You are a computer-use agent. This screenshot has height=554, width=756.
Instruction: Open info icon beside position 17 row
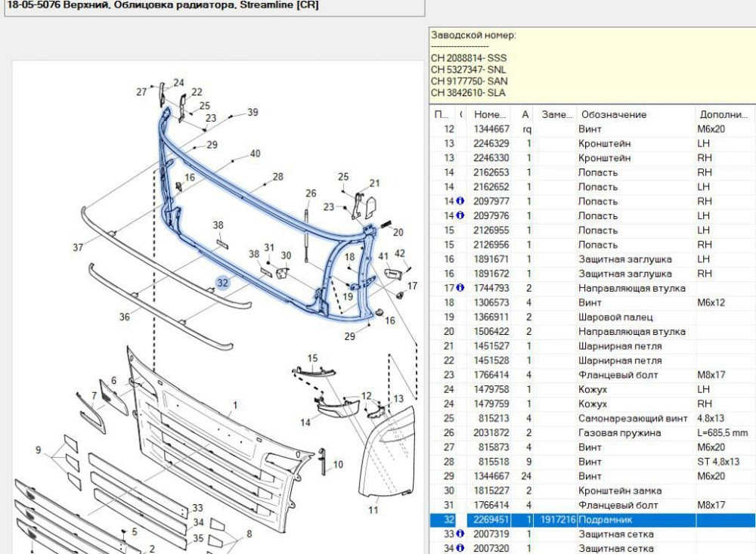pos(460,288)
